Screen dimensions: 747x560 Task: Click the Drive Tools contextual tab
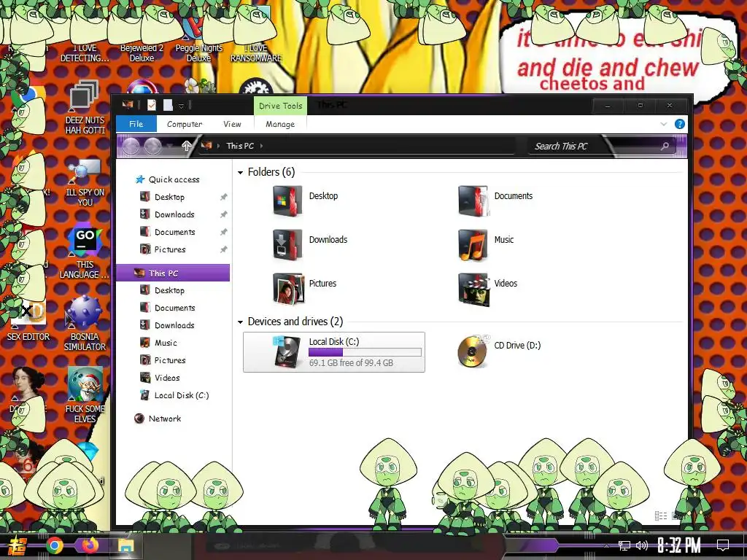click(280, 106)
